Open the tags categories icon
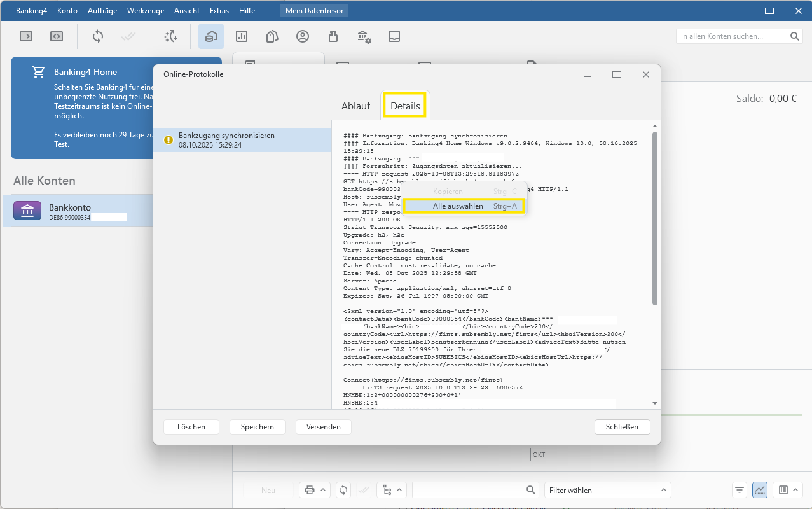 (x=272, y=36)
